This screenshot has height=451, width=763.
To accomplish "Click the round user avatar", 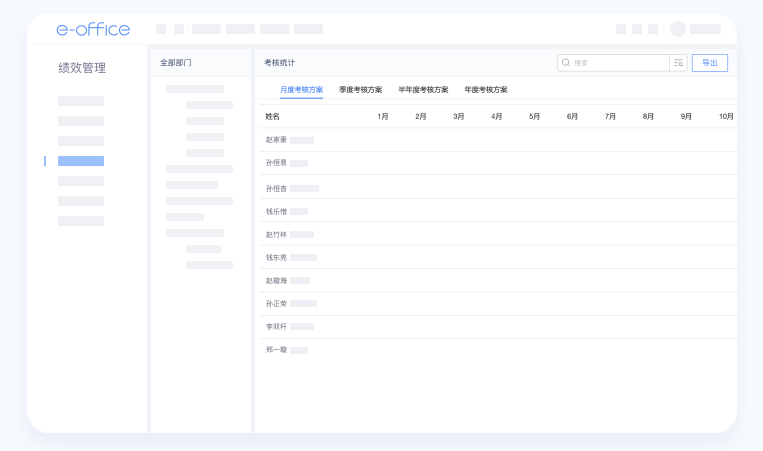I will [678, 29].
